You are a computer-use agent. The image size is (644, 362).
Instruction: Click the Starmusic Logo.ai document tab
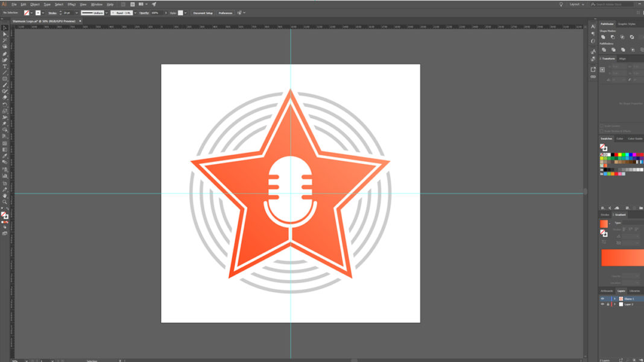point(42,20)
